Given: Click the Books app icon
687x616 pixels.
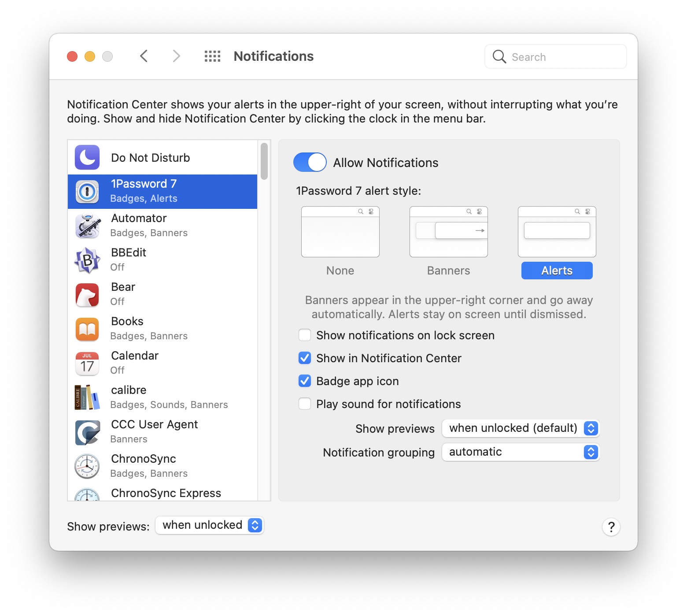Looking at the screenshot, I should click(x=87, y=329).
